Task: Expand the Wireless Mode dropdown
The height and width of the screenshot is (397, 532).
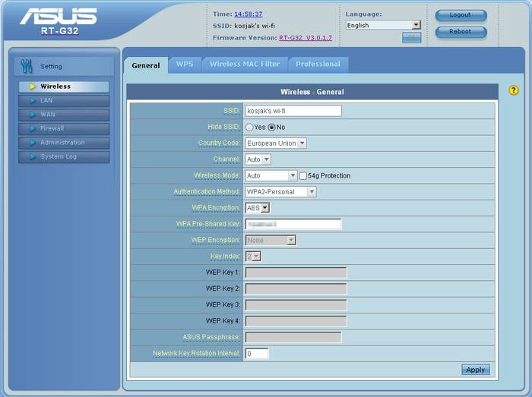Action: point(271,175)
